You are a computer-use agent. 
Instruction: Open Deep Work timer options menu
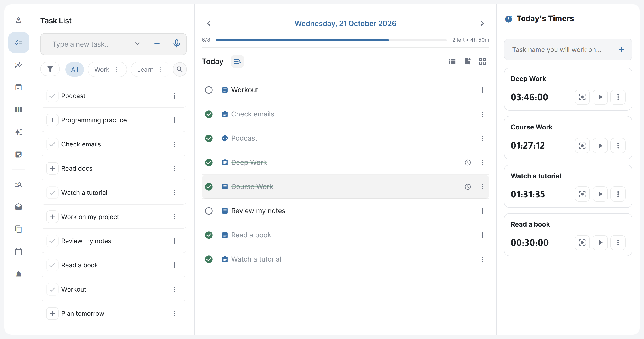pyautogui.click(x=618, y=97)
